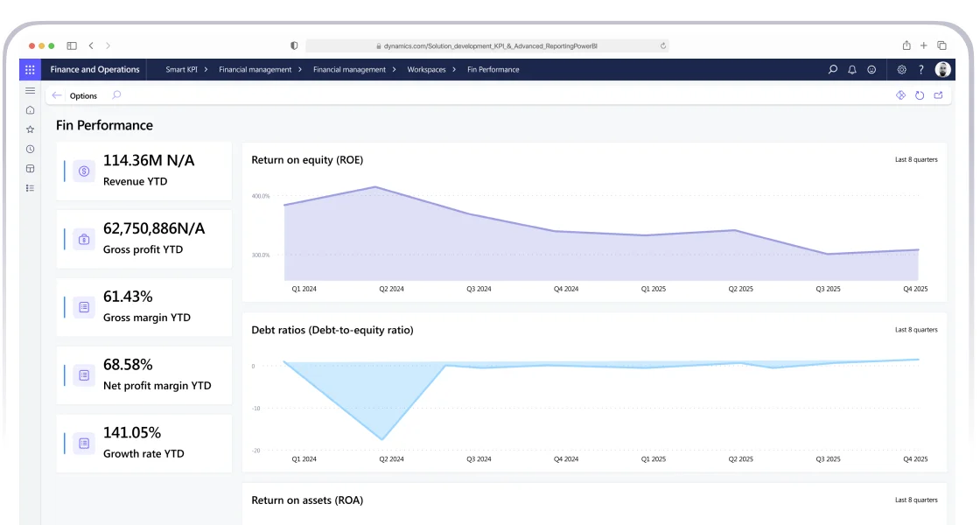This screenshot has height=525, width=980.
Task: Toggle the browser sidebar panel
Action: tap(72, 45)
